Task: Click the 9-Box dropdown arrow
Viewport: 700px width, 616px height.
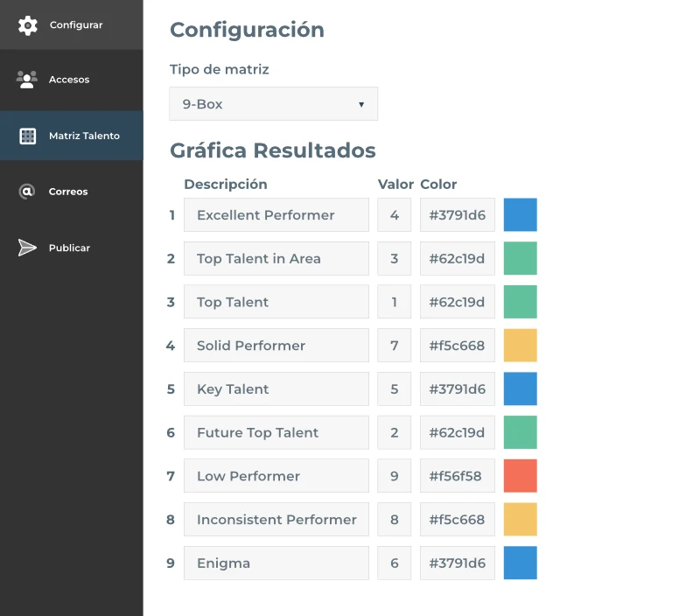Action: 361,105
